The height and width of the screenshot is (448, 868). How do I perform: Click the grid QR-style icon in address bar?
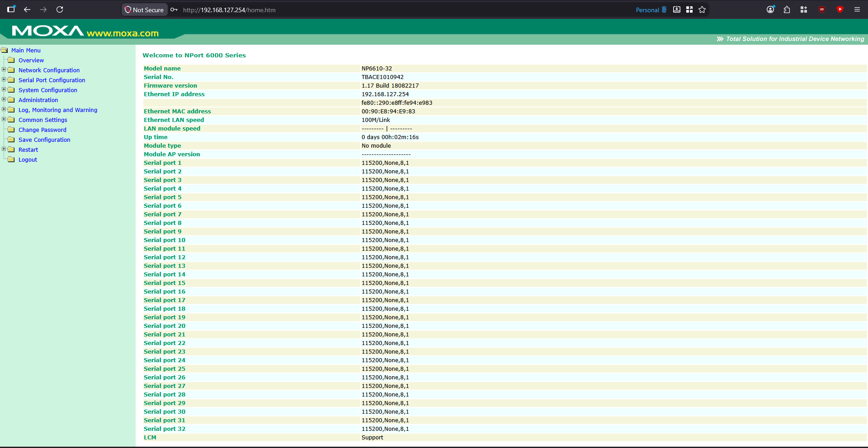point(689,9)
